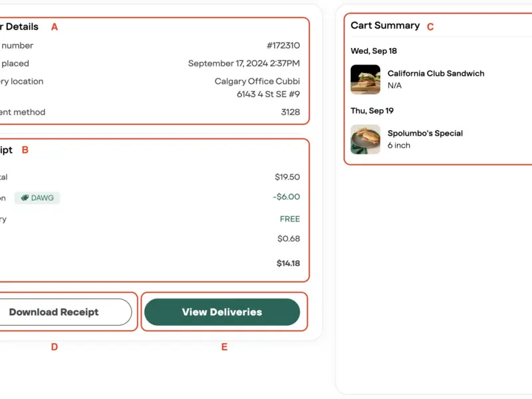Viewport: 532px width, 399px height.
Task: Click the bold $14.18 total
Action: 288,263
